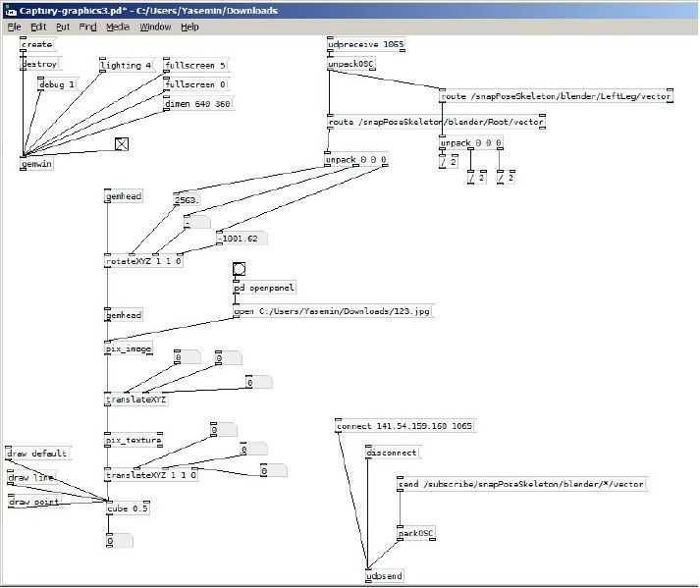The height and width of the screenshot is (588, 700).
Task: Click the disconnect message box
Action: pyautogui.click(x=391, y=454)
